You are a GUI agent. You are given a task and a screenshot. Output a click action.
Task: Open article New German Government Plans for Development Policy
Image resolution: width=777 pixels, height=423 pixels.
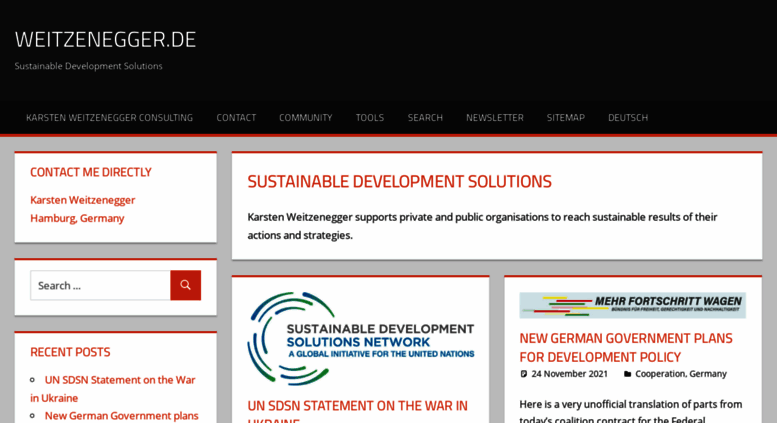click(x=626, y=348)
